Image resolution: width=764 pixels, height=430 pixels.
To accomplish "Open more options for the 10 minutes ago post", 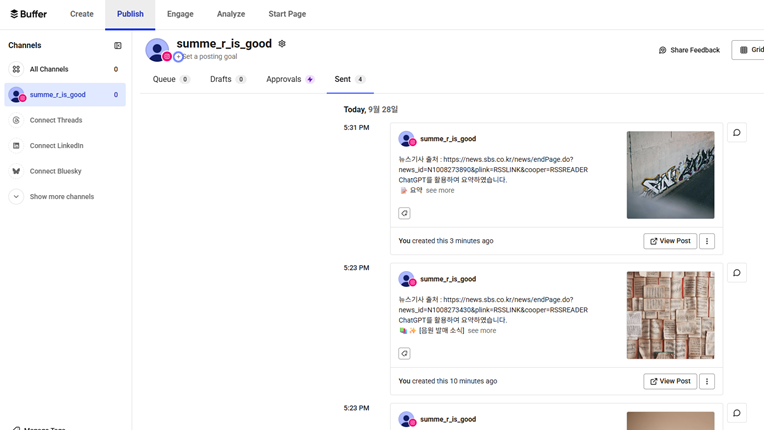I will 707,381.
